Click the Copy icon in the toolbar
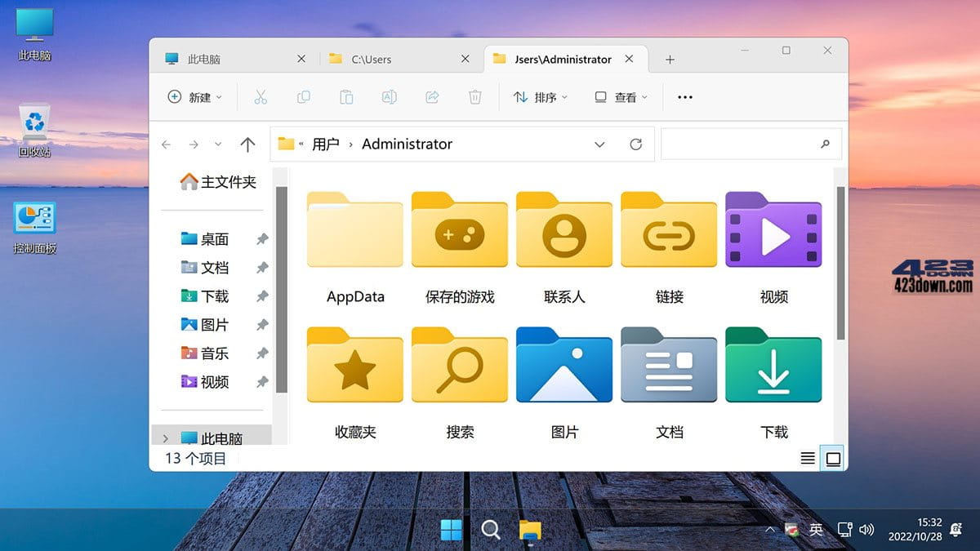Screen dimensions: 980x551 303,96
